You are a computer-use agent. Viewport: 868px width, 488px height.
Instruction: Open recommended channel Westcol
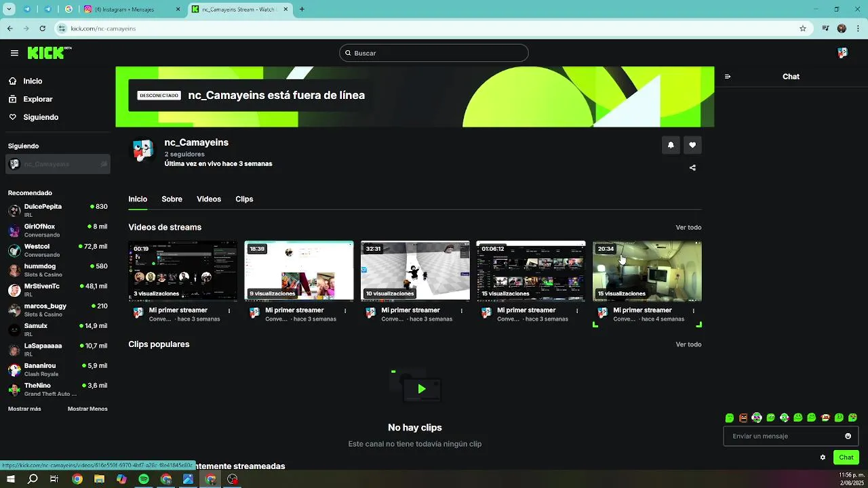pos(58,250)
